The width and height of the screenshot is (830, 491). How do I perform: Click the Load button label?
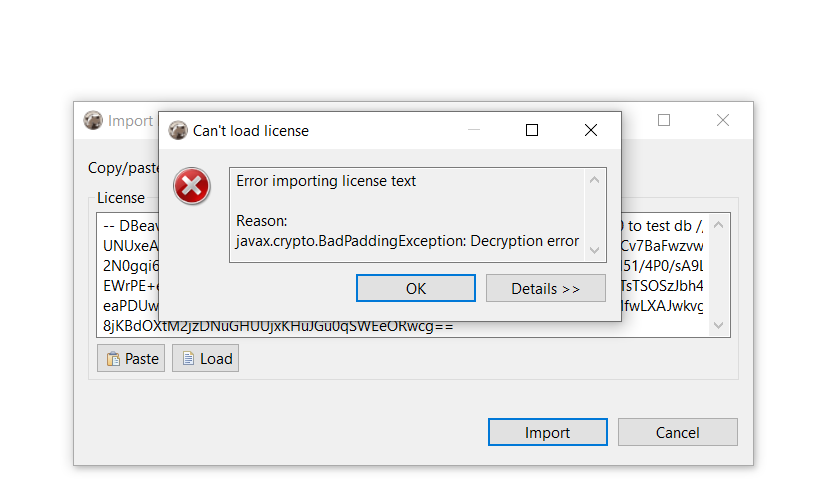(x=216, y=359)
